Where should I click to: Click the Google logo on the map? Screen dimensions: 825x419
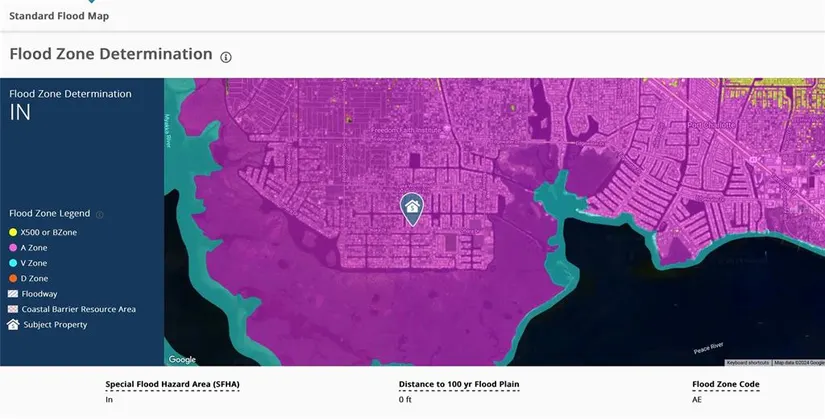182,359
